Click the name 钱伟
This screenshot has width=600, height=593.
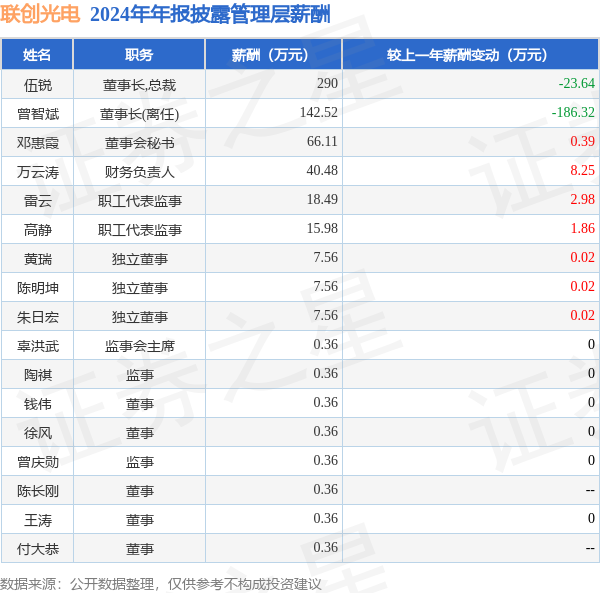click(38, 404)
